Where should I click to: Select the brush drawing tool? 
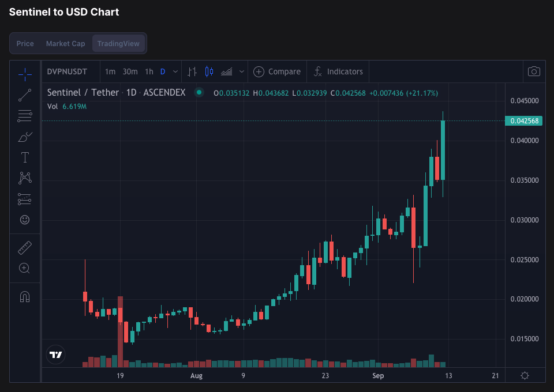click(x=25, y=137)
